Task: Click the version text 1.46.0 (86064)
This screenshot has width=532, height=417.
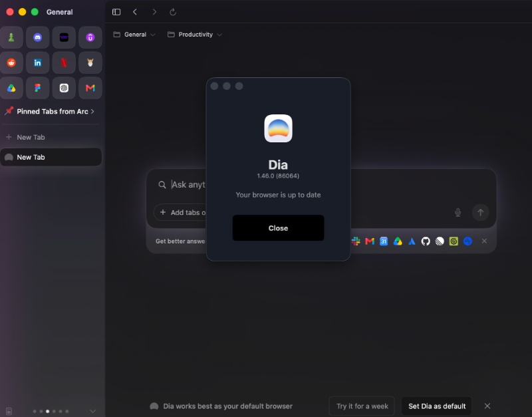Action: click(278, 176)
